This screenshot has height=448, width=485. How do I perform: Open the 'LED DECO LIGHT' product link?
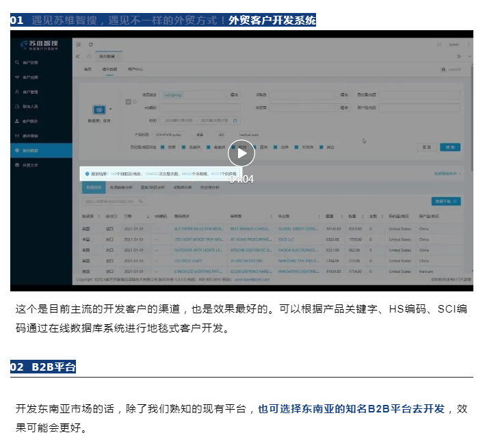click(188, 261)
